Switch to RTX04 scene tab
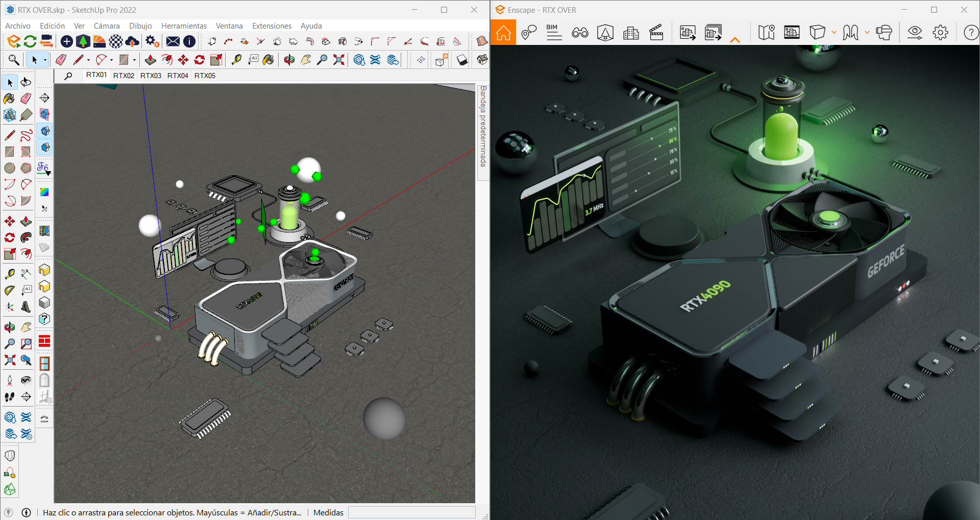980x520 pixels. tap(178, 76)
